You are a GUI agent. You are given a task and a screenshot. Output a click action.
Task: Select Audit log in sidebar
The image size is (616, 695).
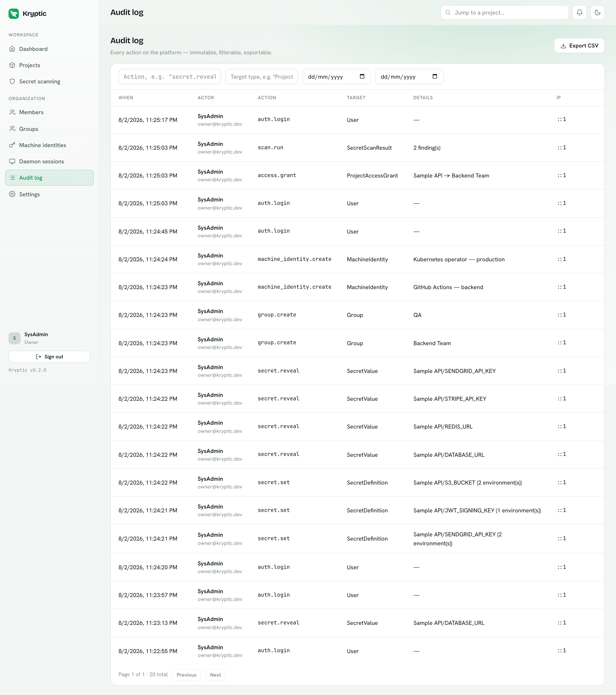click(x=49, y=178)
